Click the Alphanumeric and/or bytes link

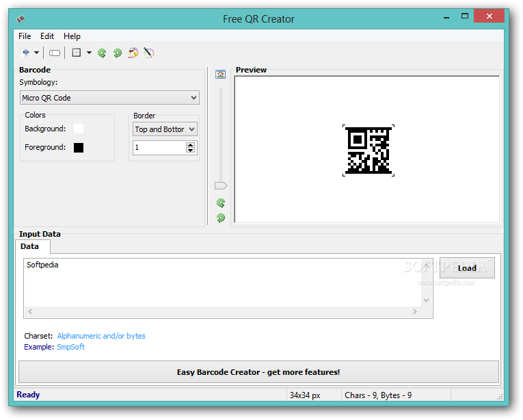[x=101, y=336]
